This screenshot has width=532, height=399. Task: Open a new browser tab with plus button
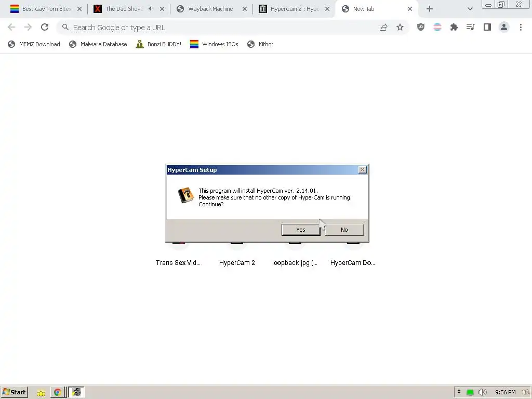click(430, 9)
